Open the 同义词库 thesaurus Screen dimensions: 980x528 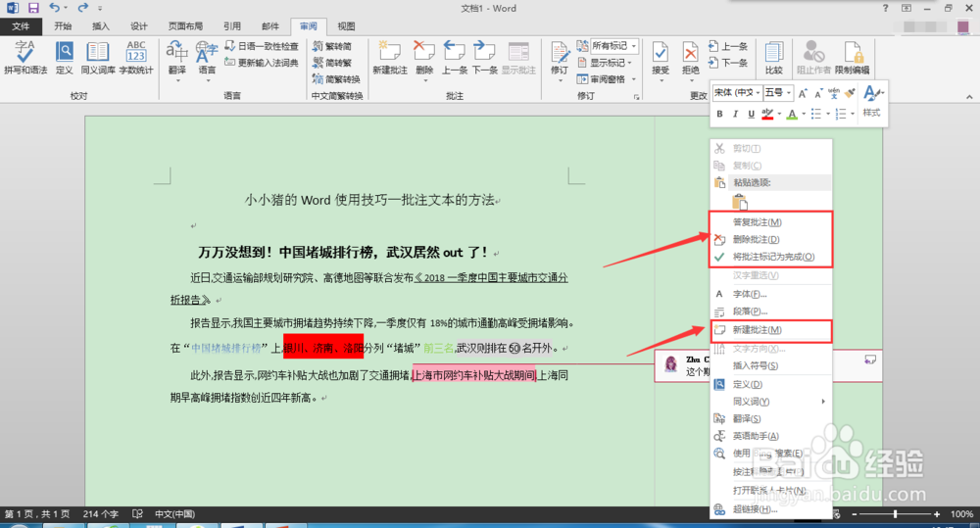click(97, 58)
